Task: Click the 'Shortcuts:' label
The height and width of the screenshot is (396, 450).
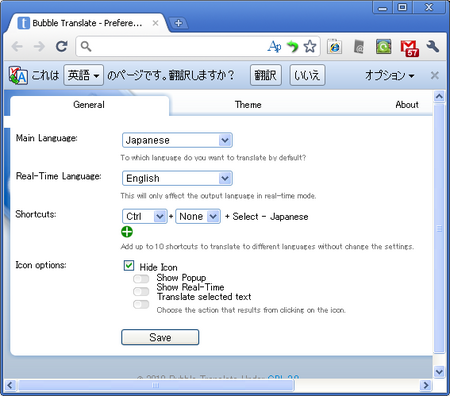Action: [x=36, y=214]
